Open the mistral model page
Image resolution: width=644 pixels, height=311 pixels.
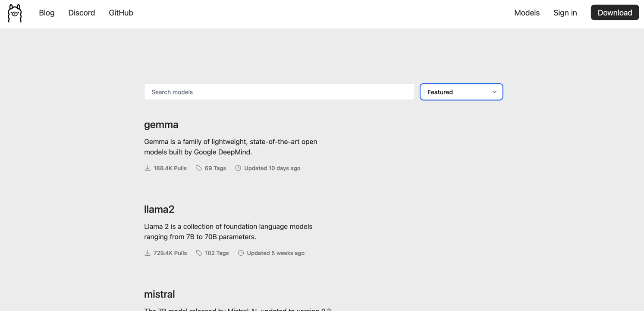coord(160,294)
